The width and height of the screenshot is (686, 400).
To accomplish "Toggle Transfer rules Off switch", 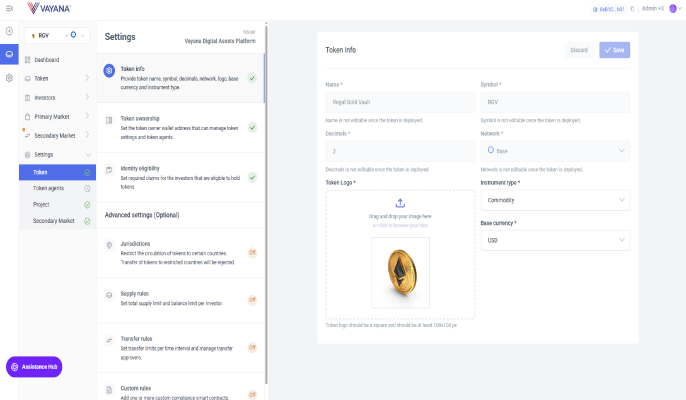I will click(x=252, y=346).
